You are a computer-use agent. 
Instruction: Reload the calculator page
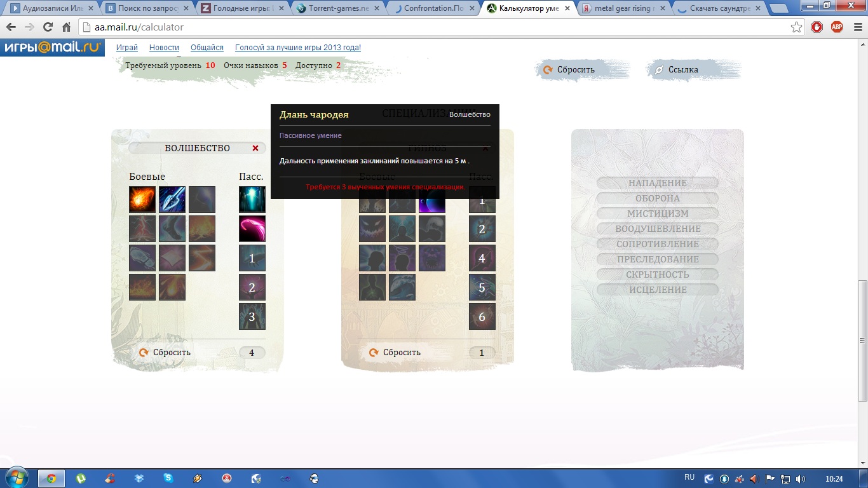[x=48, y=27]
